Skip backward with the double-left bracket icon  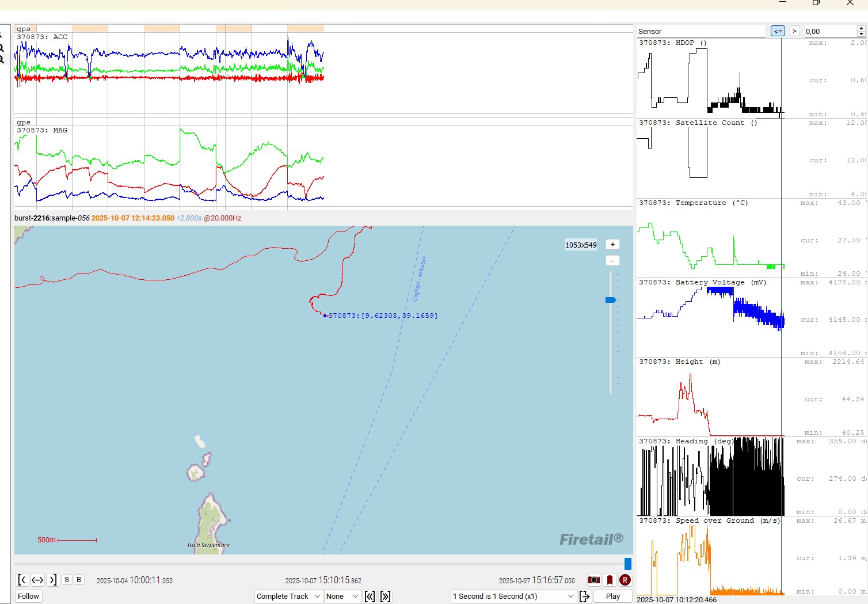pyautogui.click(x=370, y=597)
